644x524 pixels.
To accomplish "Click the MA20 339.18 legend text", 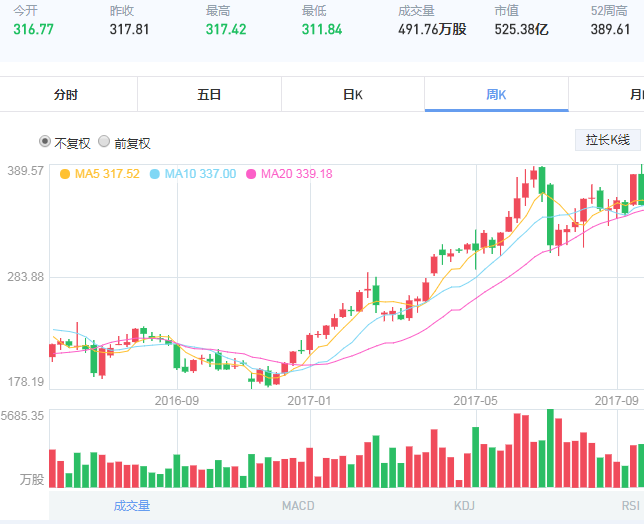I will (x=297, y=174).
